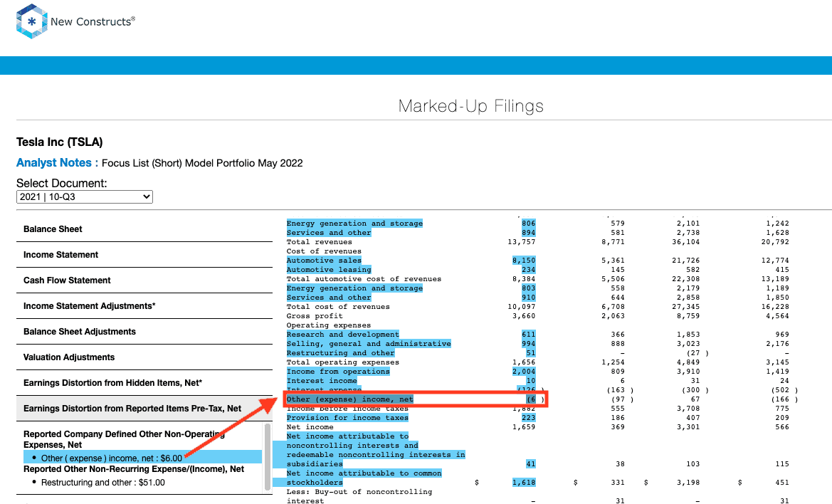The image size is (832, 504).
Task: Click the sidebar list scrollbar
Action: tap(268, 456)
